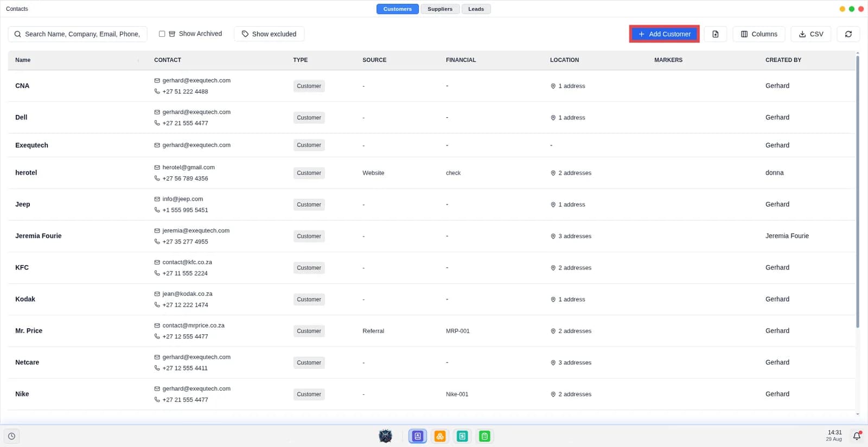This screenshot has height=447, width=868.
Task: Click email jean@kodak.co.za
Action: click(187, 294)
